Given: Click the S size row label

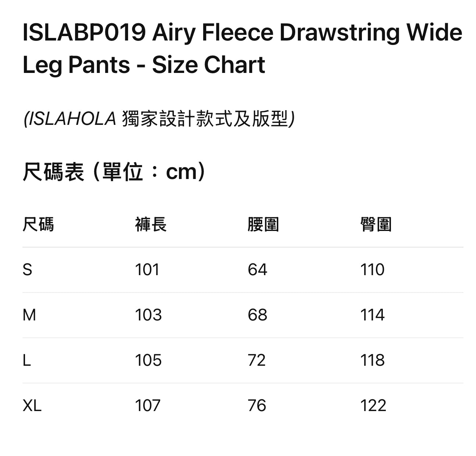Looking at the screenshot, I should click(28, 270).
